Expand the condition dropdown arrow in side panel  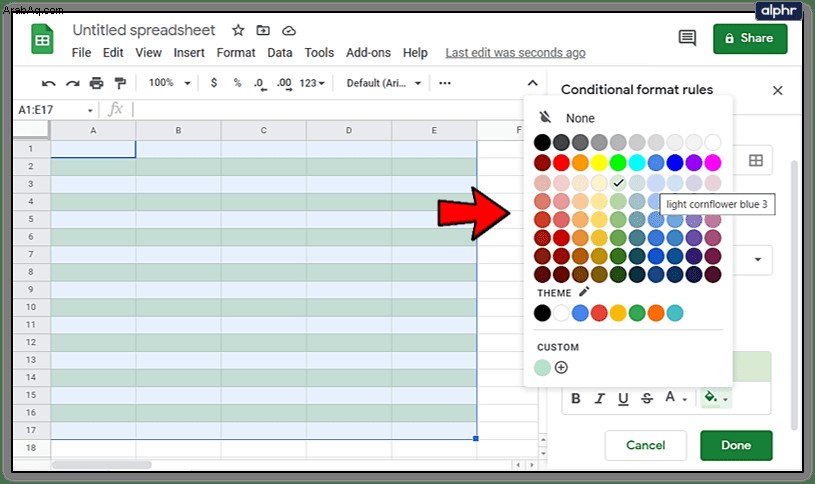pyautogui.click(x=758, y=259)
